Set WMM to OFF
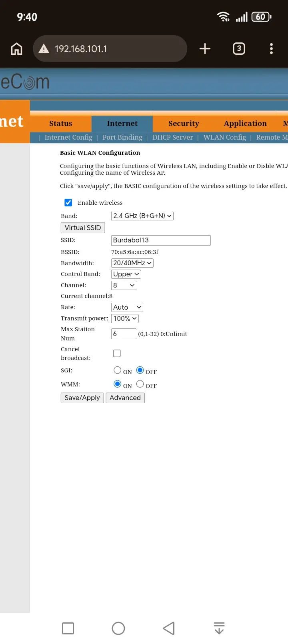The image size is (288, 644). [140, 384]
